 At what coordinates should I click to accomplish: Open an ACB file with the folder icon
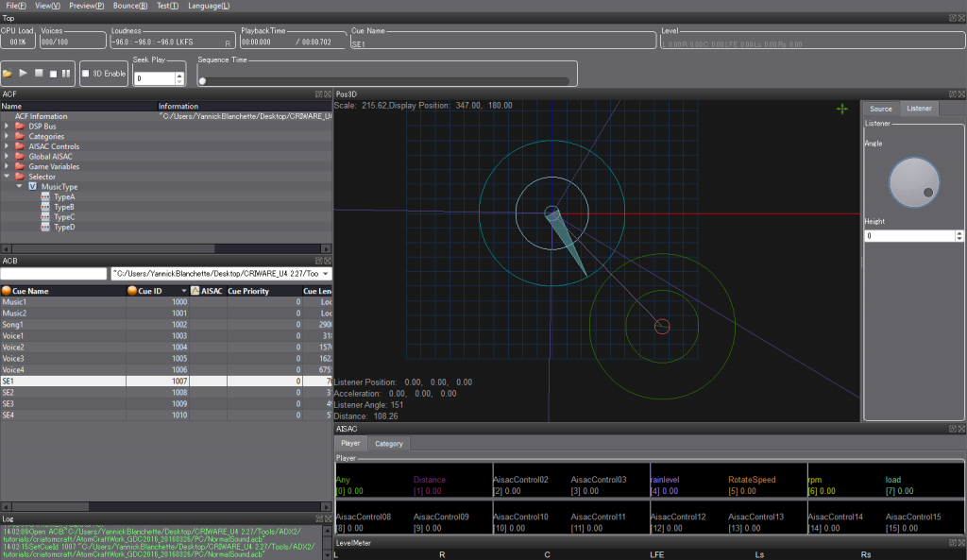coord(8,74)
